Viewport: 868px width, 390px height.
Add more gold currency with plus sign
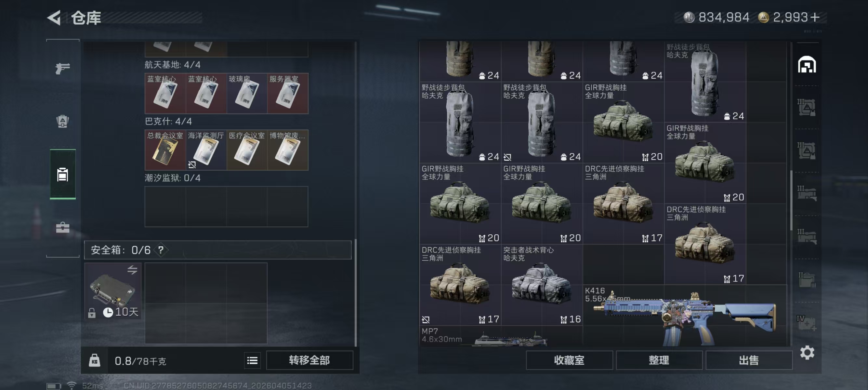coord(815,17)
